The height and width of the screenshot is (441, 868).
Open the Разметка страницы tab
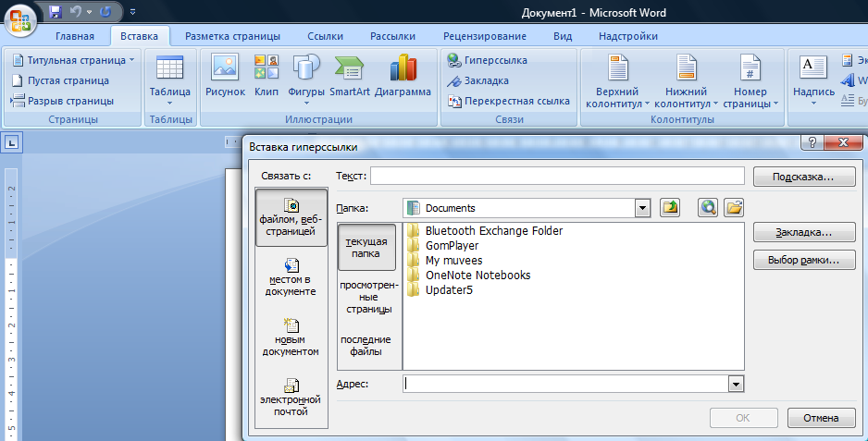point(232,36)
